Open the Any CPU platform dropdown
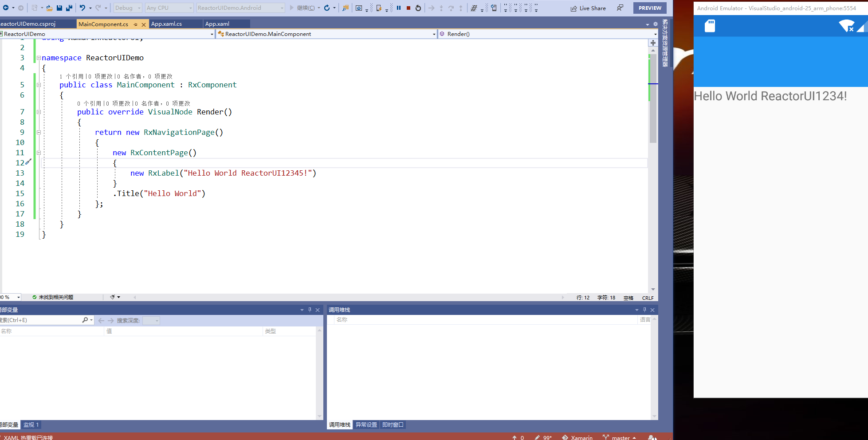This screenshot has height=440, width=868. pos(169,8)
